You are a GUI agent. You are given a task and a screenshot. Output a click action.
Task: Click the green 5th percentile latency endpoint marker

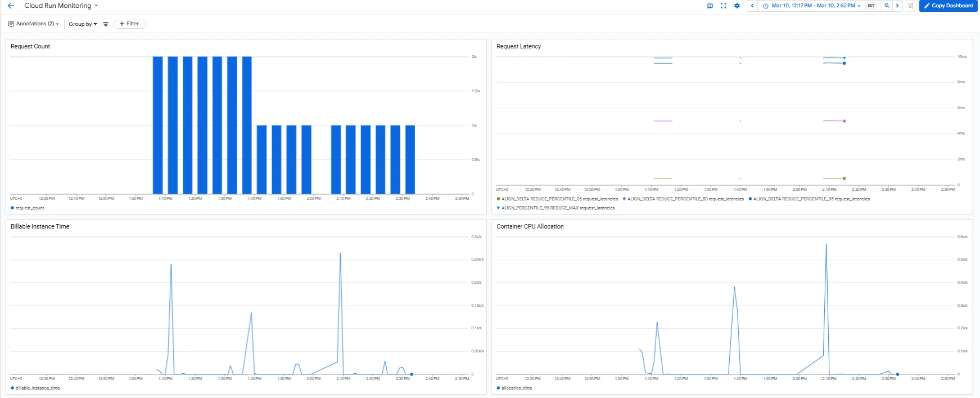pyautogui.click(x=844, y=178)
